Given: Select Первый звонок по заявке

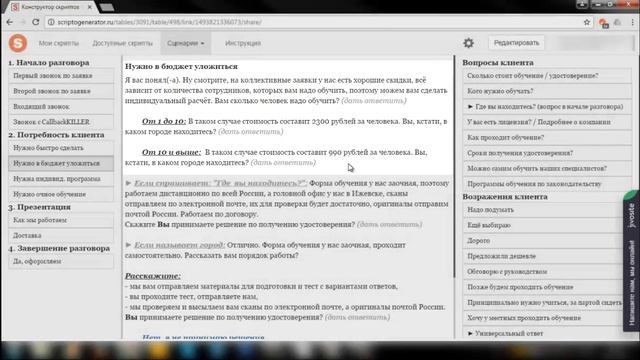Looking at the screenshot, I should click(x=61, y=76).
